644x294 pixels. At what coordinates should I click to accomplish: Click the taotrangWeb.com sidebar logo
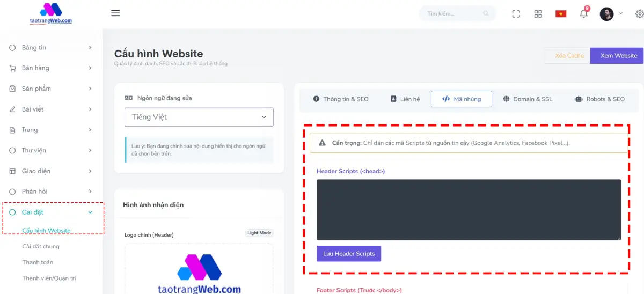[51, 13]
